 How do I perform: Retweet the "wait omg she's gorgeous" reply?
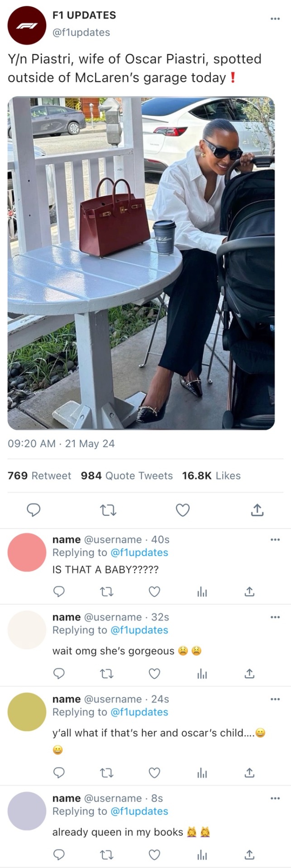point(106,674)
